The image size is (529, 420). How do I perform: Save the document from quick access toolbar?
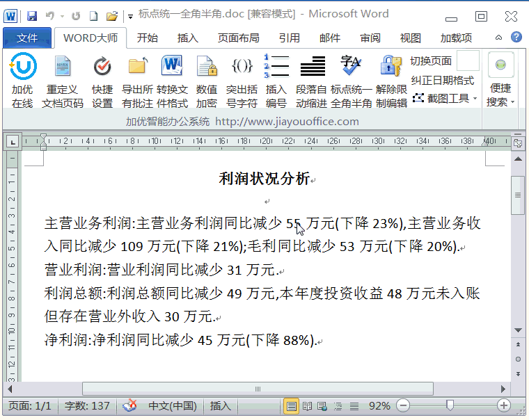pos(32,16)
